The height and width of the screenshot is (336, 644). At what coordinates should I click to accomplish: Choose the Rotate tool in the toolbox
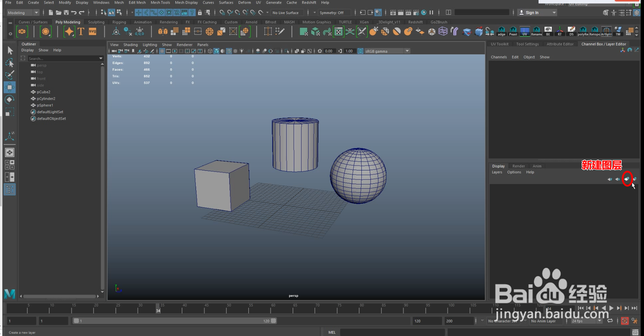[x=10, y=99]
